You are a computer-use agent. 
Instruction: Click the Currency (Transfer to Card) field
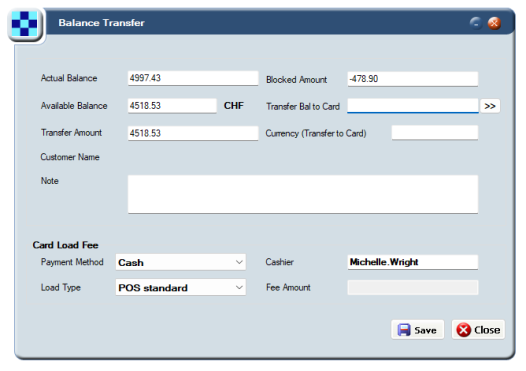tap(435, 133)
